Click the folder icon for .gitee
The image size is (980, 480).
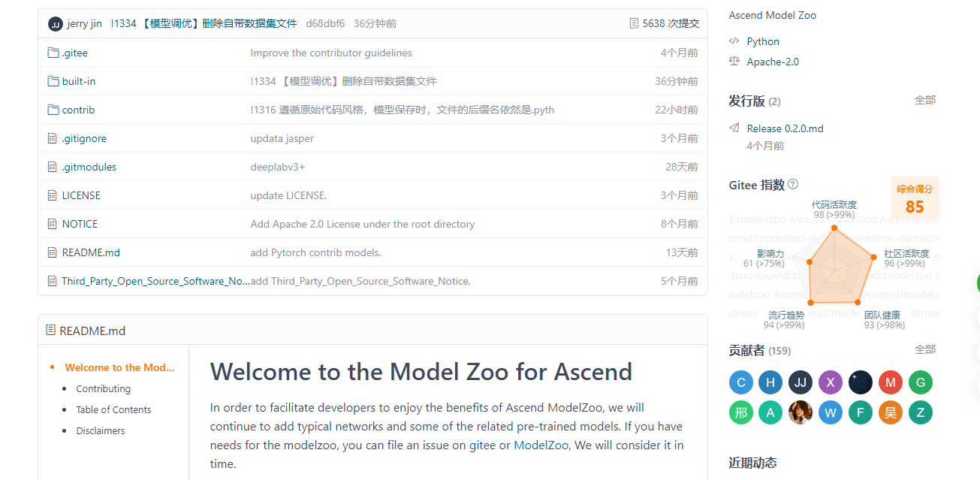[x=53, y=53]
